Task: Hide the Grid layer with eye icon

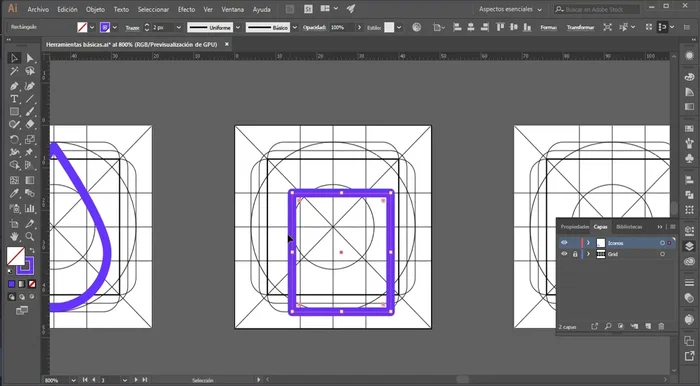Action: 564,254
